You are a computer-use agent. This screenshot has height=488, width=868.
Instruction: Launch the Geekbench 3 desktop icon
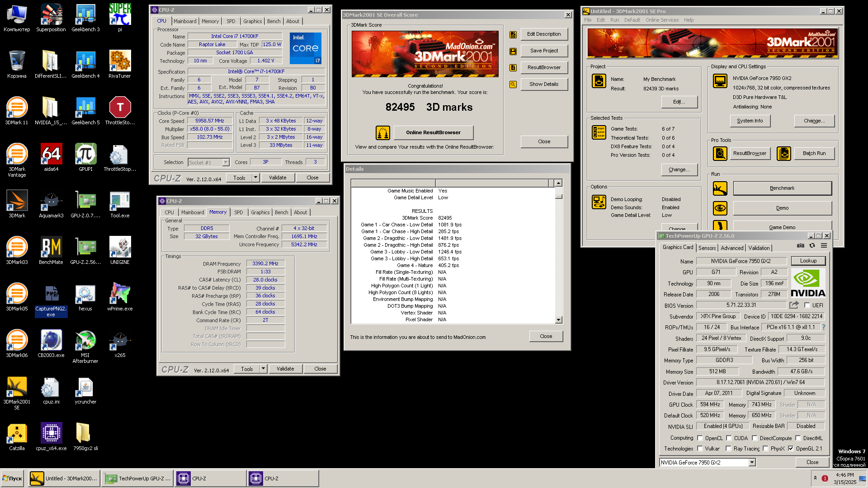click(85, 18)
